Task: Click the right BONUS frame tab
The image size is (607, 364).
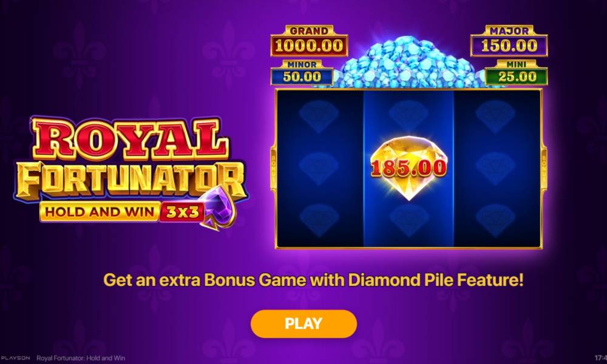Action: pyautogui.click(x=544, y=168)
